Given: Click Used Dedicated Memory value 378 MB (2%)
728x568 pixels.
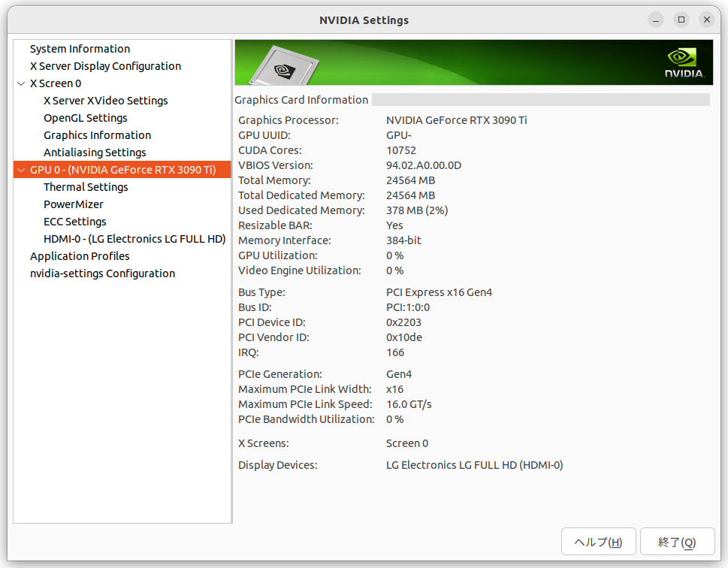Looking at the screenshot, I should pos(417,210).
